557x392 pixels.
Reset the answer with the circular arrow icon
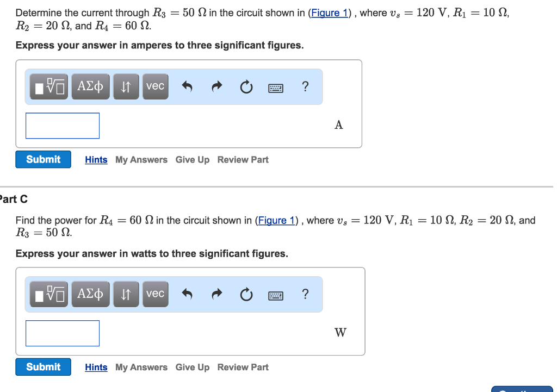pyautogui.click(x=246, y=86)
